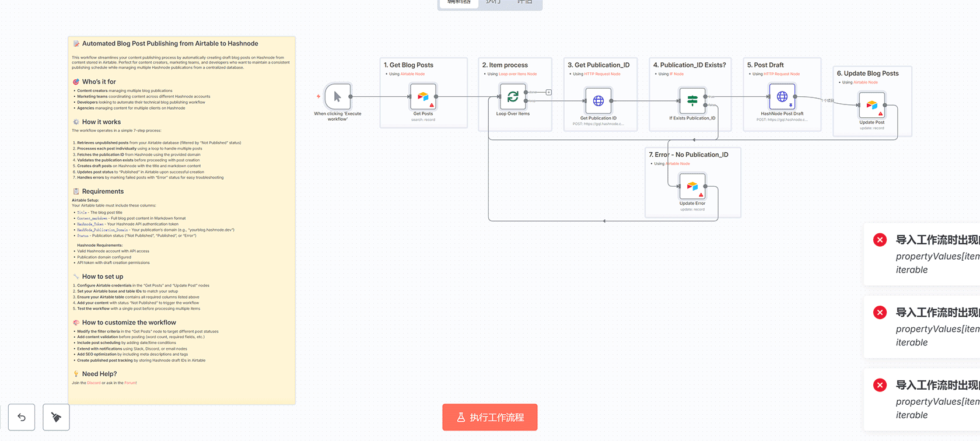This screenshot has height=441, width=980.
Task: Select the Loop Over Items node
Action: 513,97
